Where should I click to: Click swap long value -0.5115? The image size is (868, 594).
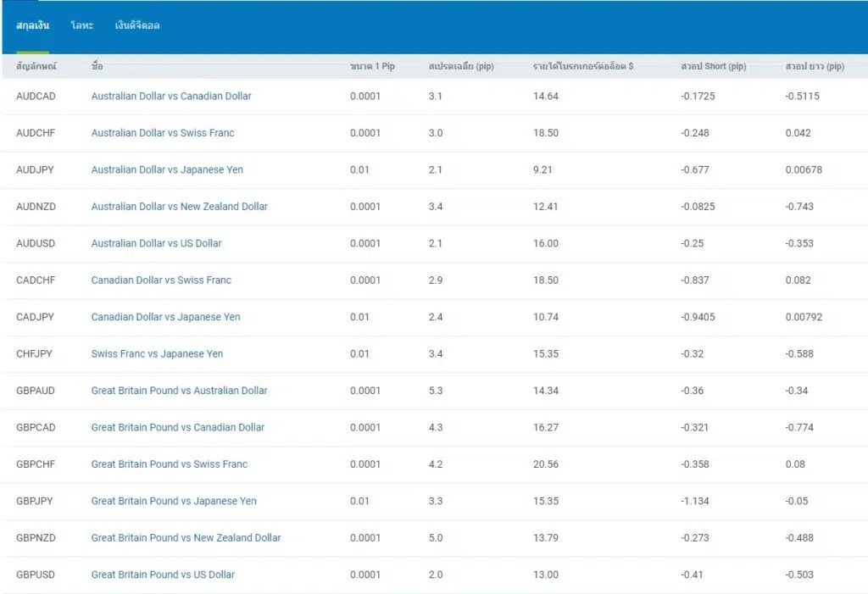[802, 96]
